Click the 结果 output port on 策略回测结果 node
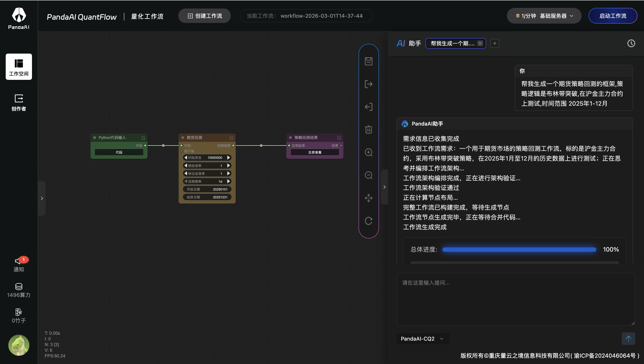 pos(341,145)
